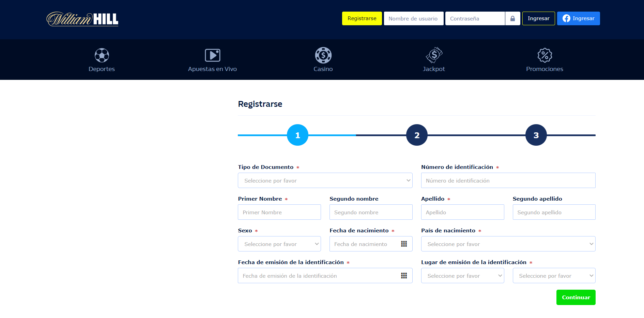
Task: Select step 1 circle
Action: coord(297,135)
